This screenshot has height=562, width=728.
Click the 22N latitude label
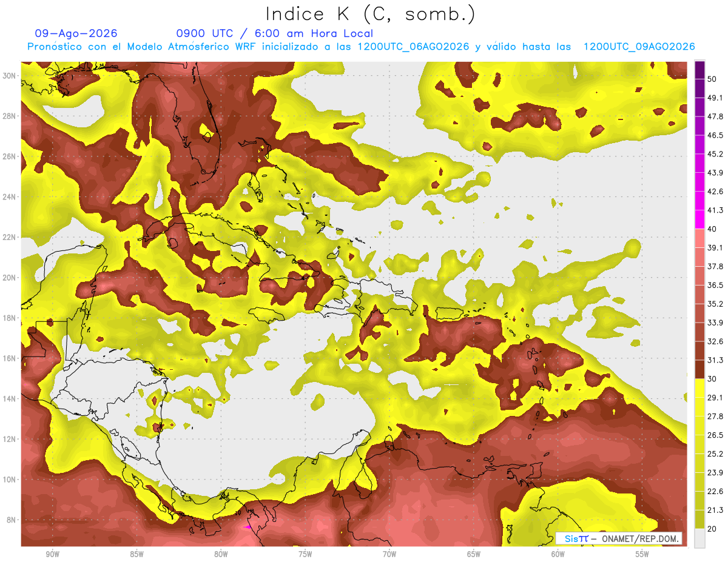tap(10, 237)
